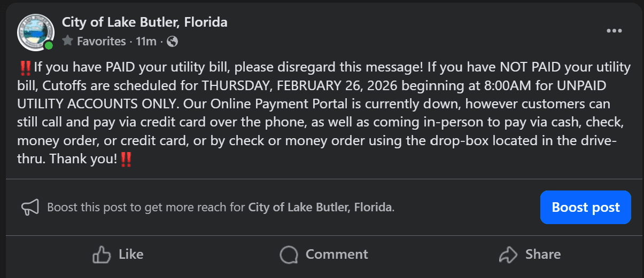Click the Favorites label under page name
The width and height of the screenshot is (644, 278).
click(101, 41)
